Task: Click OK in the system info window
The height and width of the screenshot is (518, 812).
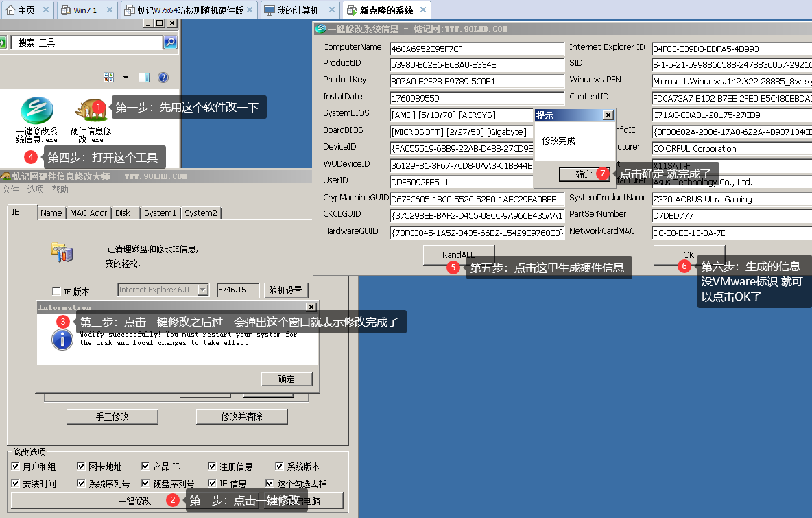Action: click(689, 255)
